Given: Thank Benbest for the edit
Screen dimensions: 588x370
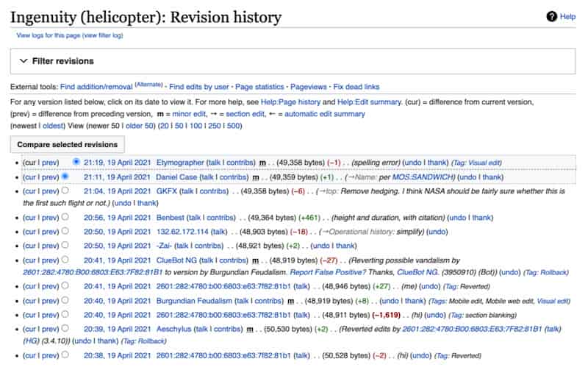Looking at the screenshot, I should (x=481, y=218).
